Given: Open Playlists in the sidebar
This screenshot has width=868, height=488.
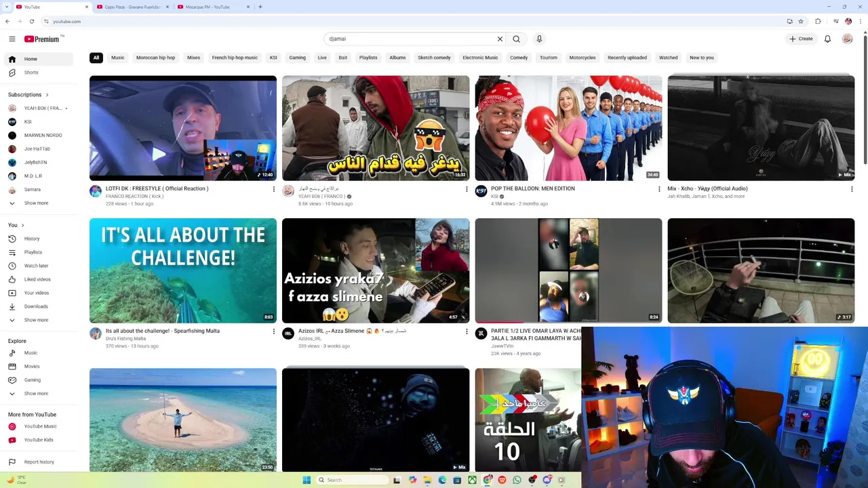Looking at the screenshot, I should [x=39, y=252].
